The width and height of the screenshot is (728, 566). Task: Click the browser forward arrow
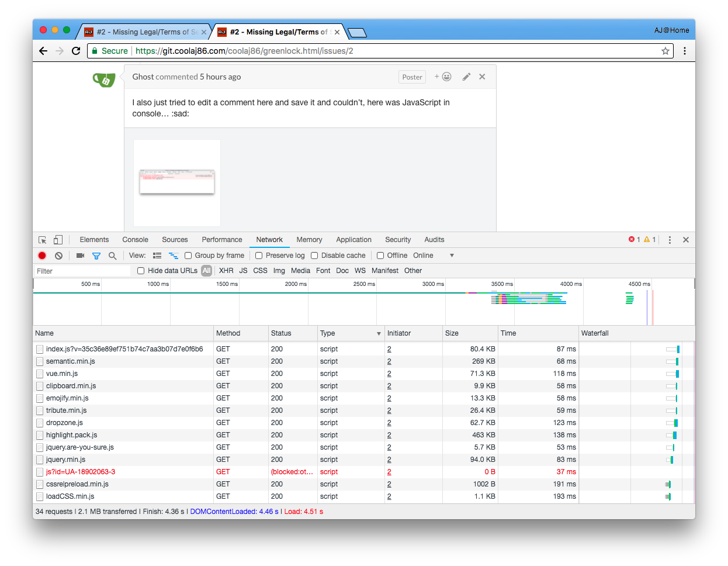click(x=60, y=51)
